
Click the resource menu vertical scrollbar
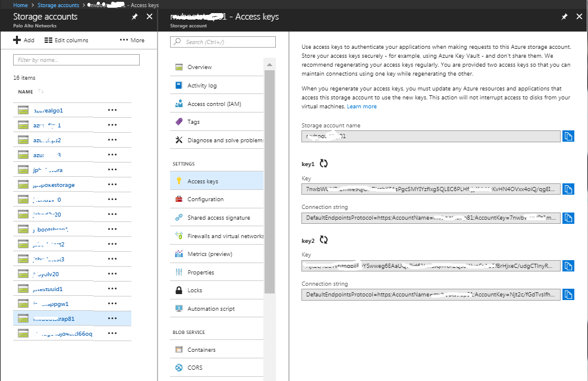(269, 179)
